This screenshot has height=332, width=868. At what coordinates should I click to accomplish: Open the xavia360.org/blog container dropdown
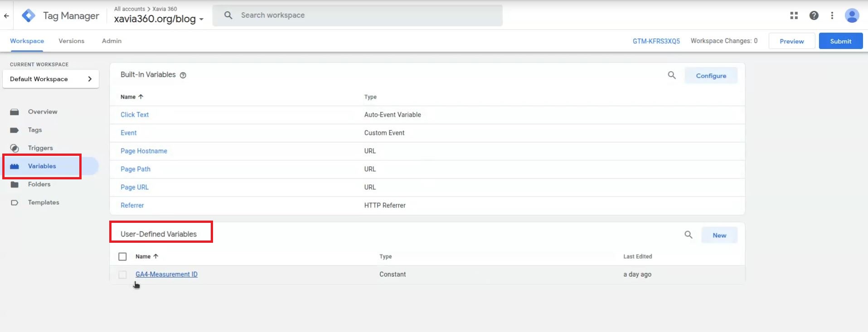tap(159, 19)
